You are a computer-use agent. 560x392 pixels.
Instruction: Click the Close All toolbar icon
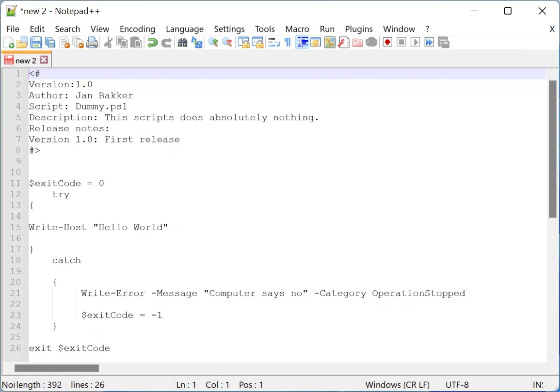pos(78,43)
